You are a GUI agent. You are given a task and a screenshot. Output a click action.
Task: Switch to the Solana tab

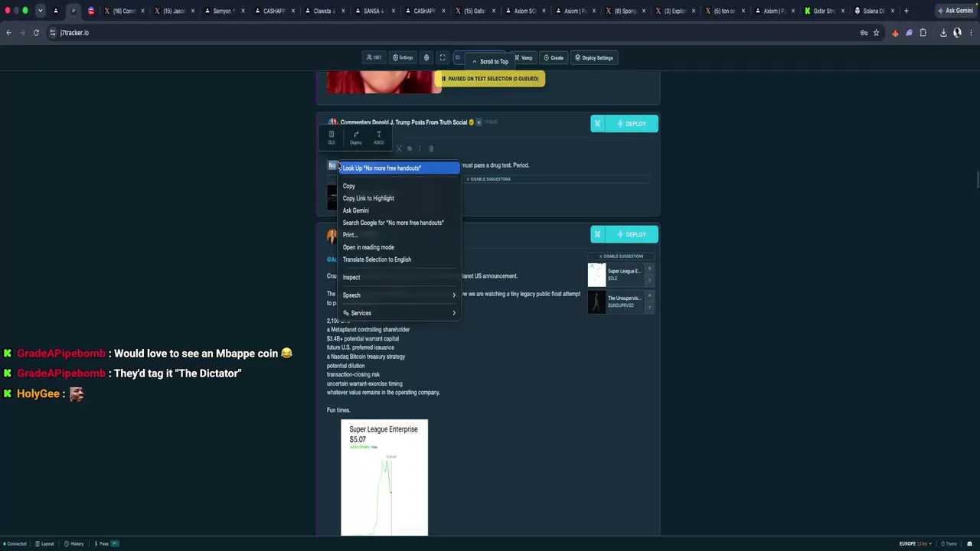(x=875, y=11)
